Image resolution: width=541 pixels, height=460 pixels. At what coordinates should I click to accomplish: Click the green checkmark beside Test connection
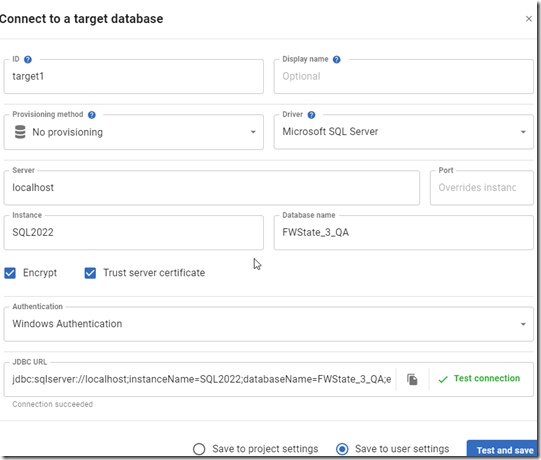pos(443,379)
